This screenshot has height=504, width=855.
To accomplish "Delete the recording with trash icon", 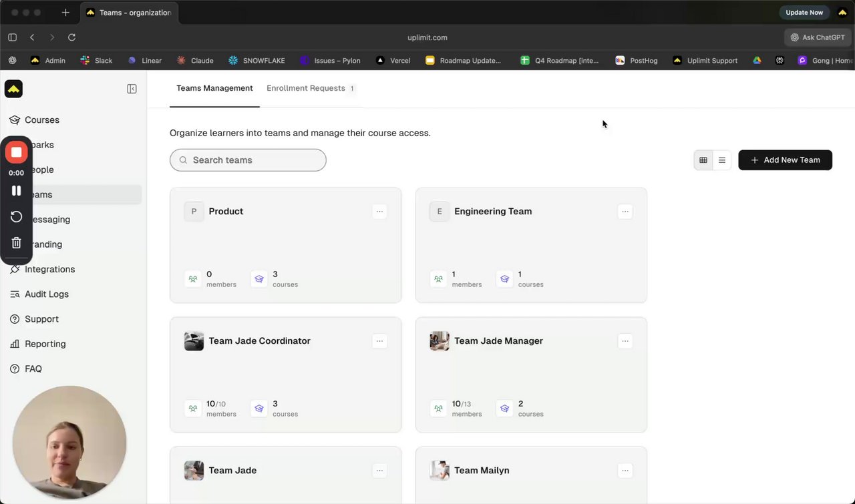I will 16,243.
